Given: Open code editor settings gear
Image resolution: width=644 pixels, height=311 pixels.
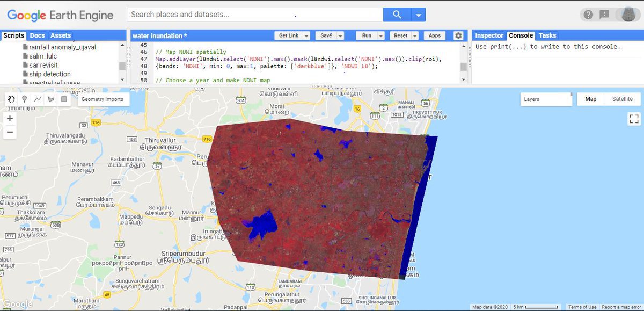Looking at the screenshot, I should (x=458, y=35).
